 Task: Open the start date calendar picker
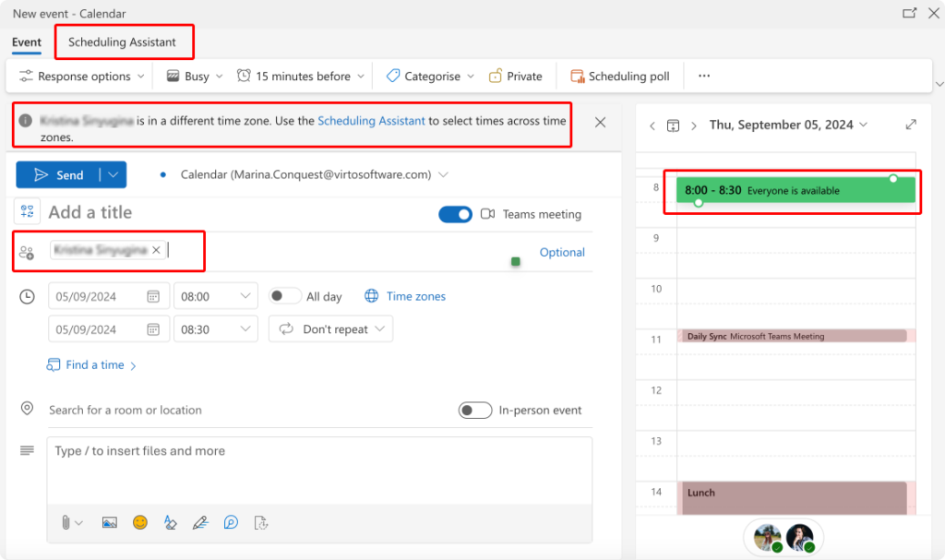(x=153, y=296)
